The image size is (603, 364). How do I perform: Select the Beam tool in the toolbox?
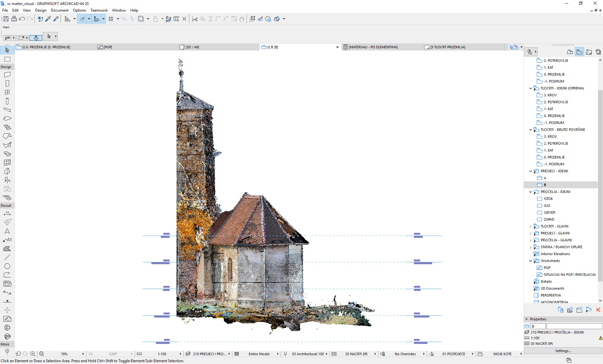click(x=7, y=110)
